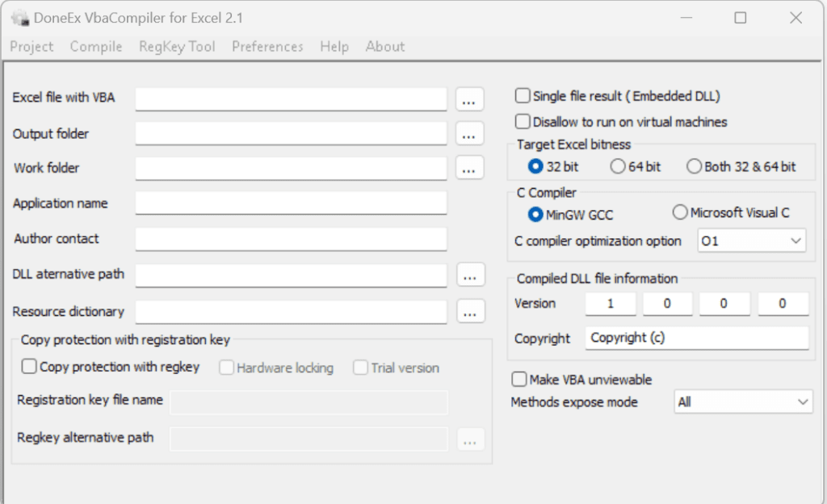Browse for DLL alternative path

(x=470, y=275)
